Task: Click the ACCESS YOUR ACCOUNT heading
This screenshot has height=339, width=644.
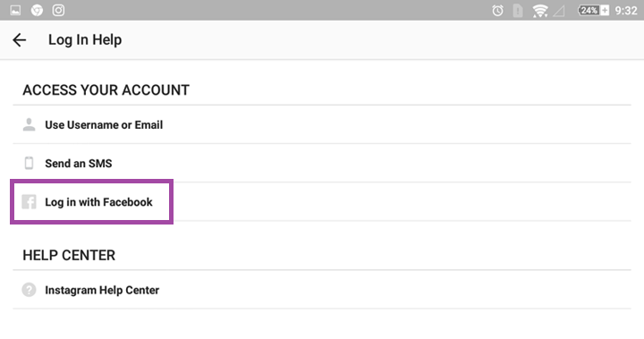Action: click(106, 90)
